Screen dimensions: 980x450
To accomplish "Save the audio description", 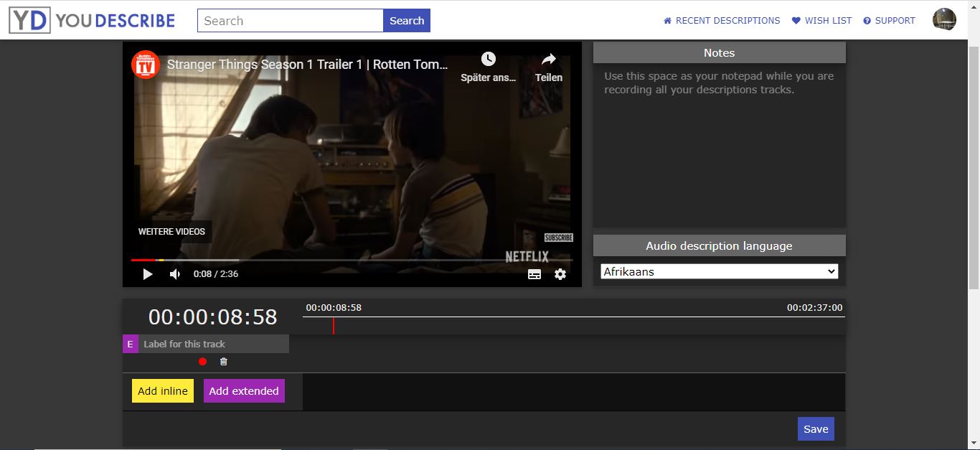I will [816, 429].
